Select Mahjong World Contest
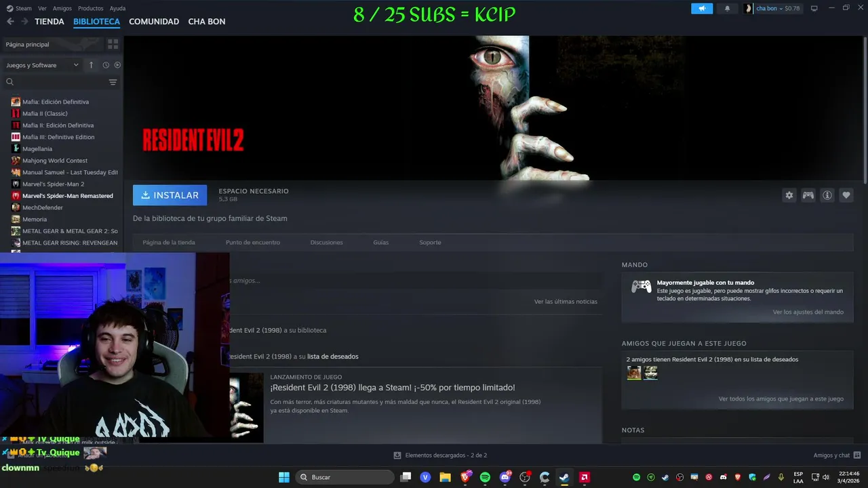868x488 pixels. point(55,161)
